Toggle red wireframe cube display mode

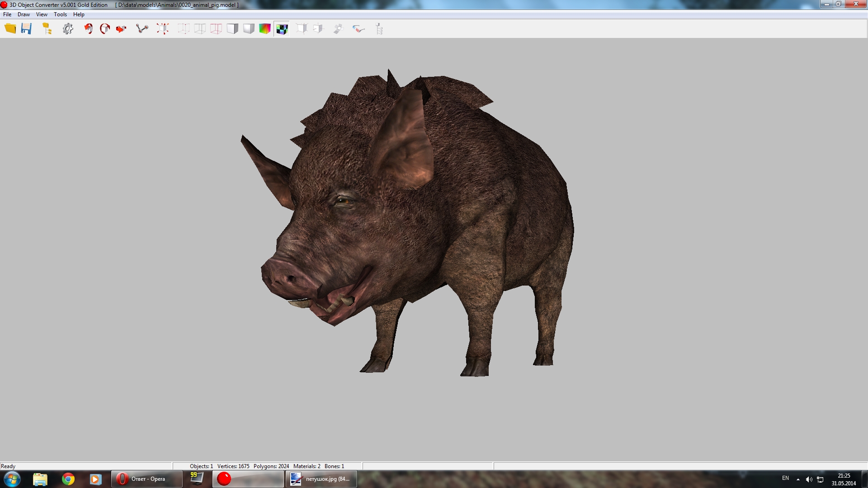coord(216,29)
